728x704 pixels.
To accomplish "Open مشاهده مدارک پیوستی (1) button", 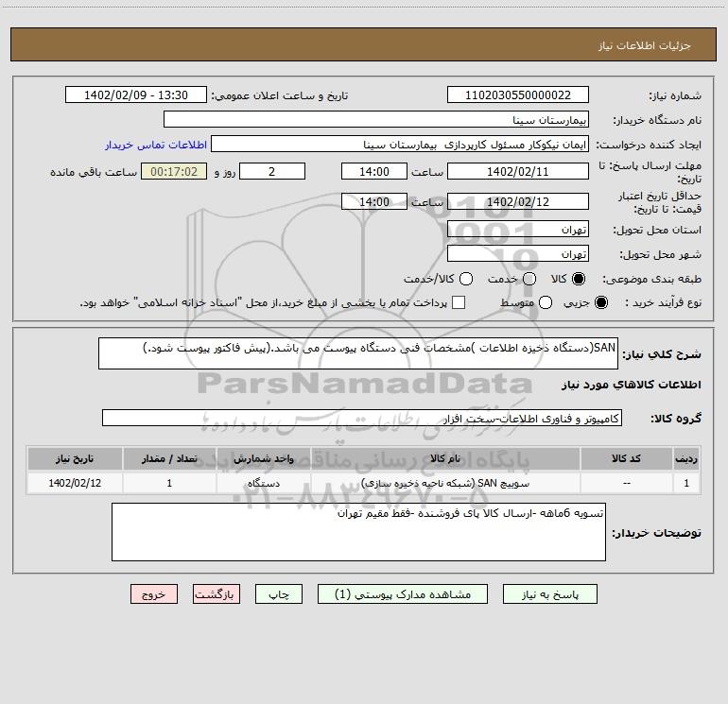I will point(403,594).
